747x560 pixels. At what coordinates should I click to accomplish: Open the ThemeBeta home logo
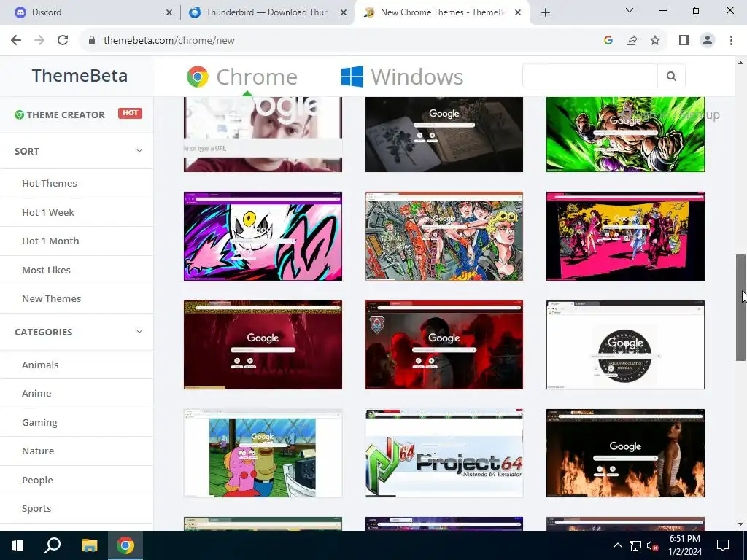pos(80,76)
